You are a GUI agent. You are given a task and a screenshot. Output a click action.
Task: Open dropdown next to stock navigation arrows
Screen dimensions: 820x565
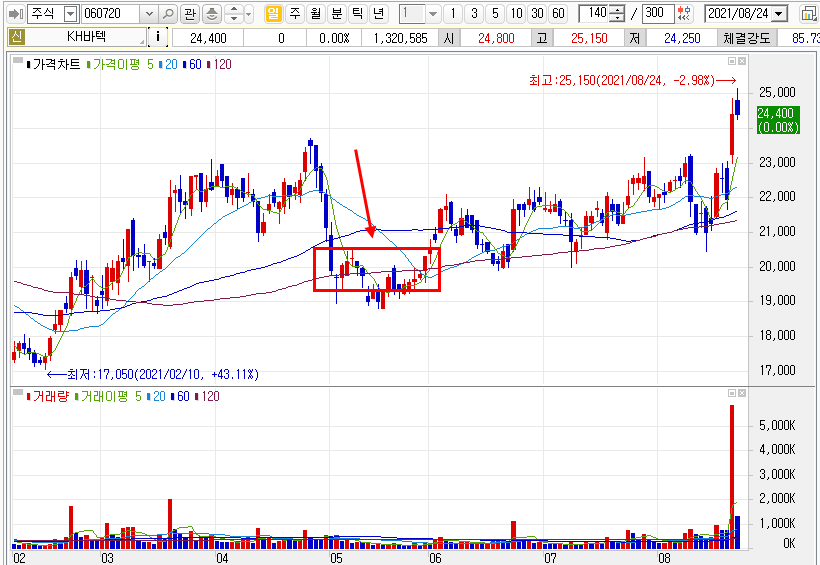[x=249, y=14]
